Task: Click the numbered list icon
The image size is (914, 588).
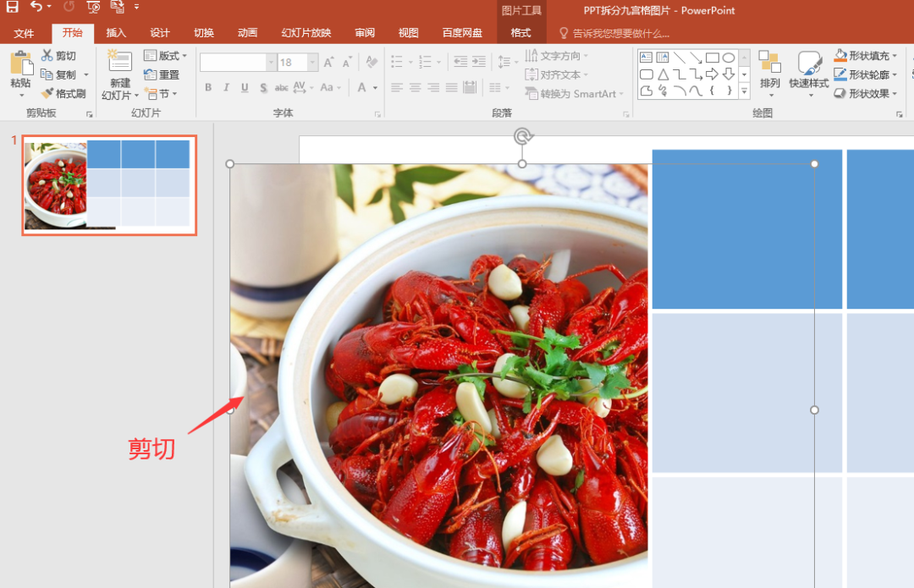Action: (x=425, y=62)
